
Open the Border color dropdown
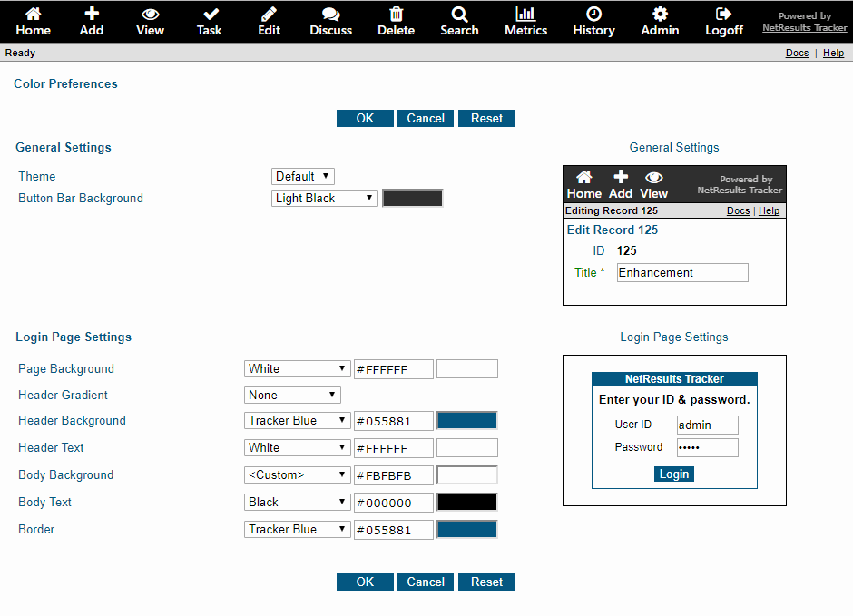(297, 529)
